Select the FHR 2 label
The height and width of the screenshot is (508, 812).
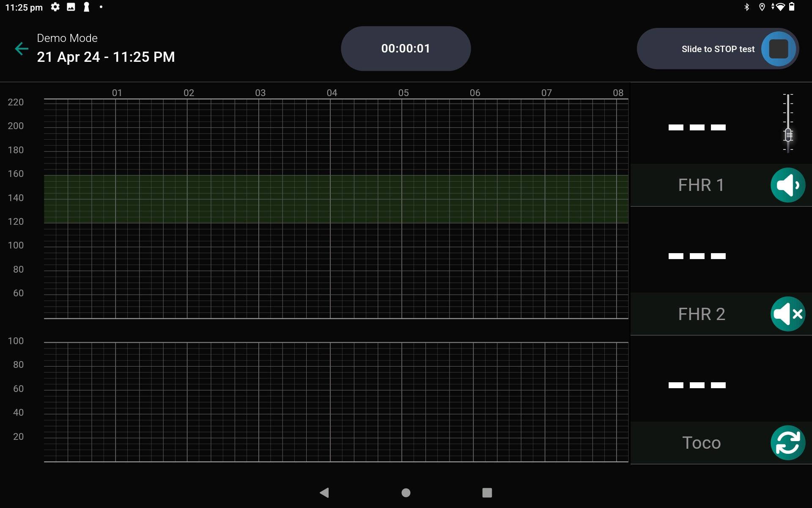[702, 314]
